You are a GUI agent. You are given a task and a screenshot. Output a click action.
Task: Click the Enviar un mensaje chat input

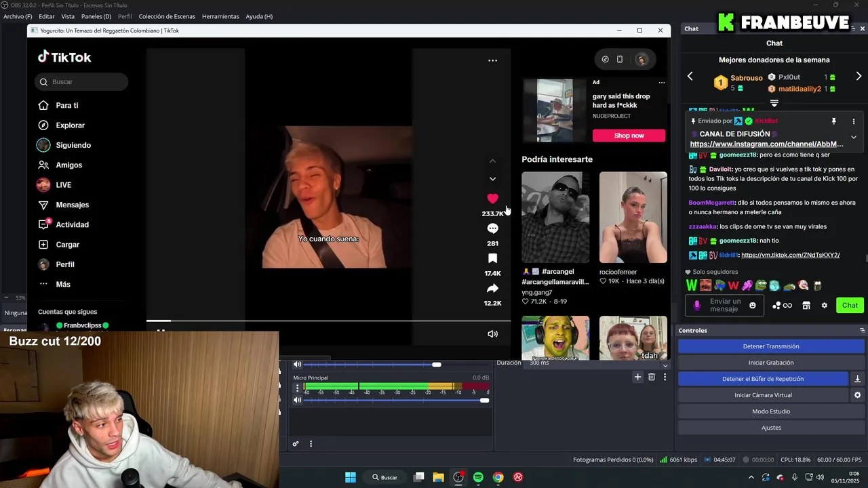tap(725, 306)
